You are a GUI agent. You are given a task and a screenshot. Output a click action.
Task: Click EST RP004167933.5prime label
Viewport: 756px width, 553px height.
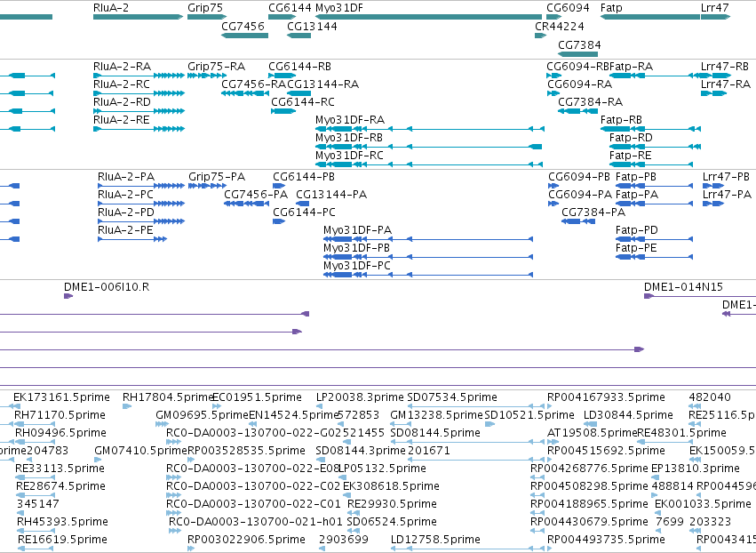tap(606, 397)
